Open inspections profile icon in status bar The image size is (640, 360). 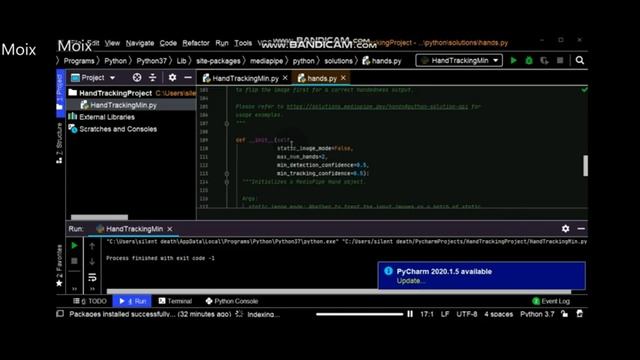pos(580,314)
